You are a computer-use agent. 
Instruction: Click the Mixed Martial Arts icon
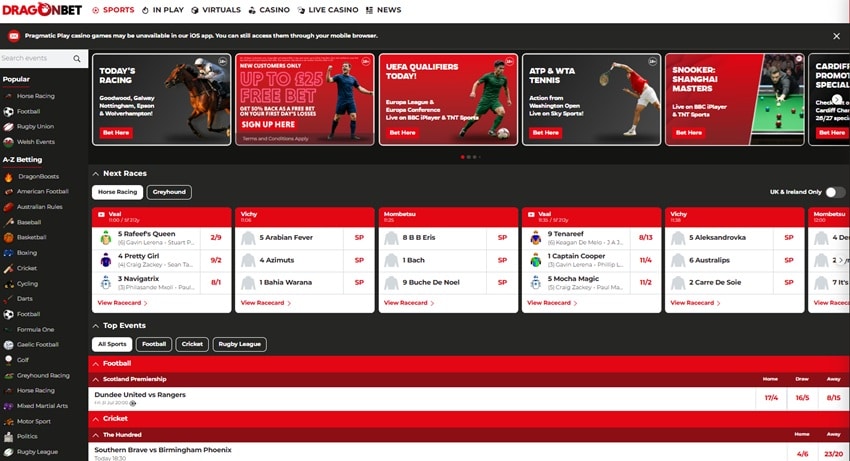(x=8, y=406)
